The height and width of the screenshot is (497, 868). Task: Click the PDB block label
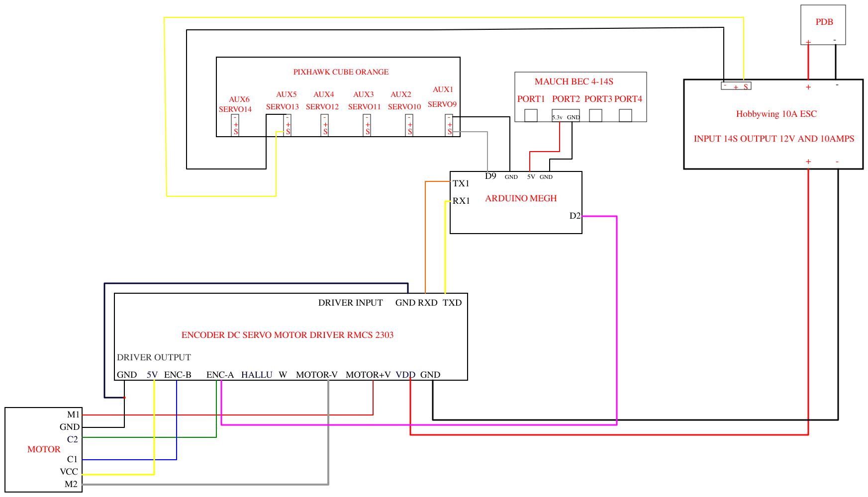(x=824, y=22)
